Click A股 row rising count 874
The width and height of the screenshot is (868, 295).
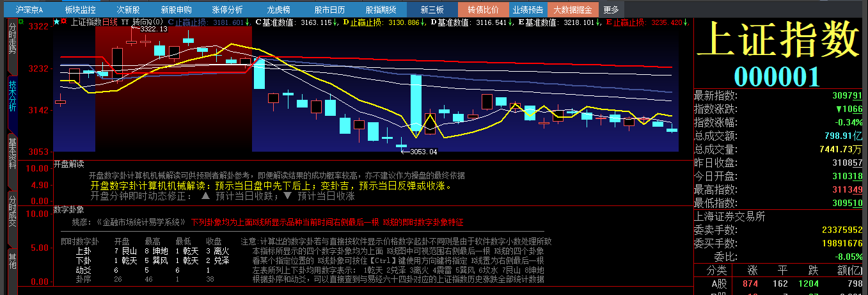[750, 283]
